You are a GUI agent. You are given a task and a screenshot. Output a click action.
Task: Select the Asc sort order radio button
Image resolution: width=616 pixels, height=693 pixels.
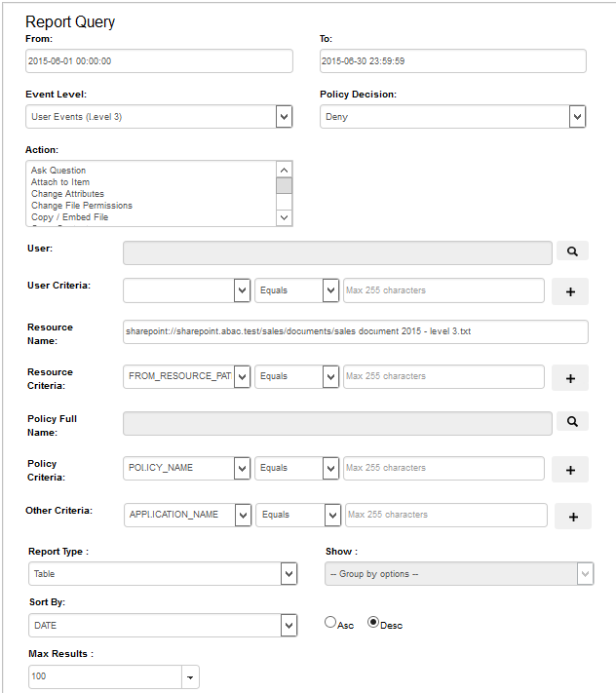(x=330, y=622)
